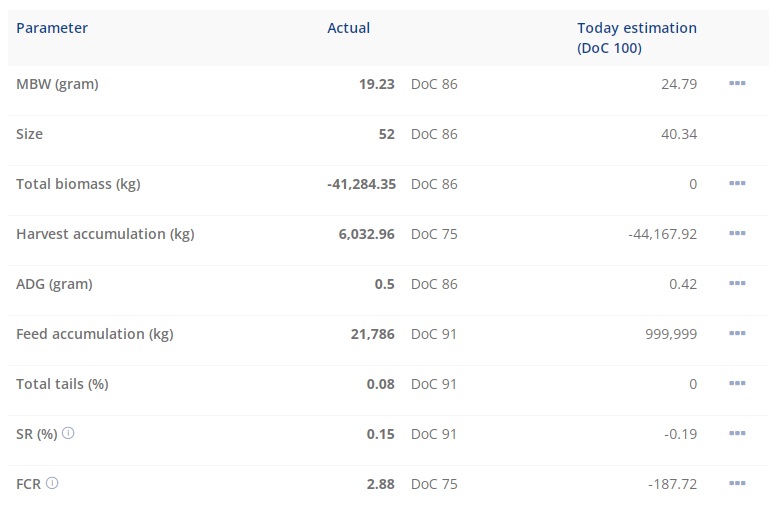Click DoC 75 label in Harvest accumulation row
Image resolution: width=769 pixels, height=520 pixels.
pyautogui.click(x=434, y=234)
